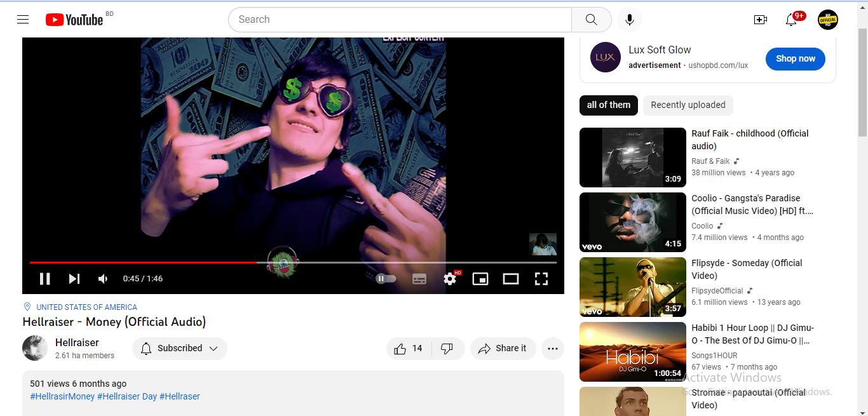Open the hamburger guide menu
The width and height of the screenshot is (868, 416).
(23, 20)
